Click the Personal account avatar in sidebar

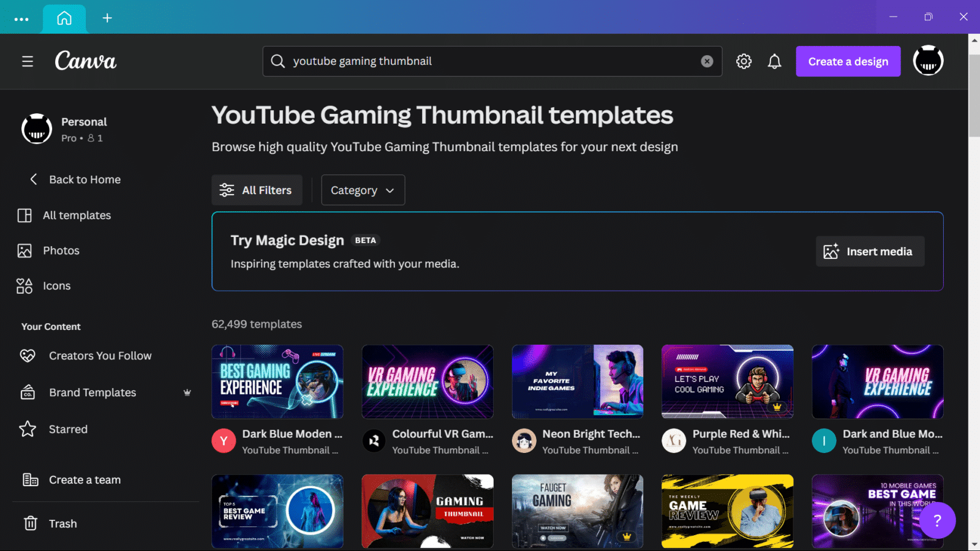point(37,129)
